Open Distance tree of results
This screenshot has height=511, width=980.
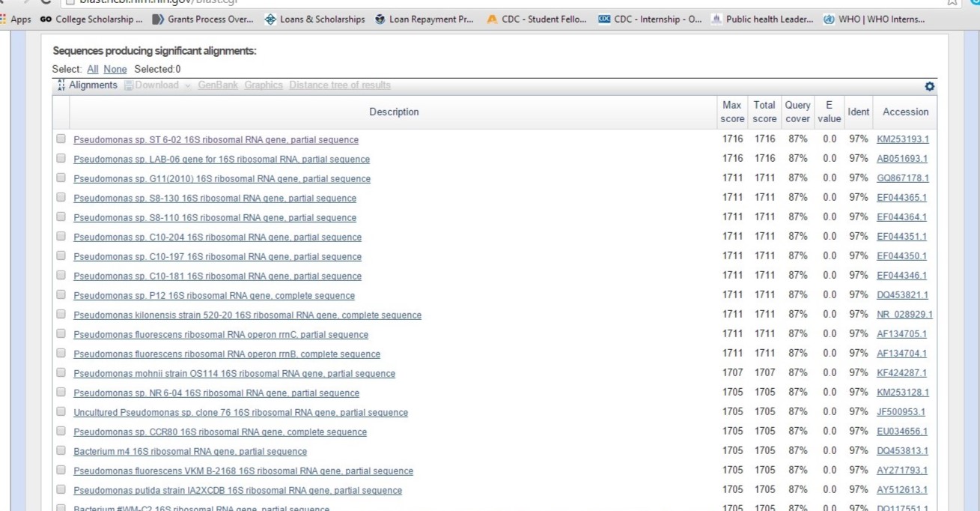coord(340,85)
